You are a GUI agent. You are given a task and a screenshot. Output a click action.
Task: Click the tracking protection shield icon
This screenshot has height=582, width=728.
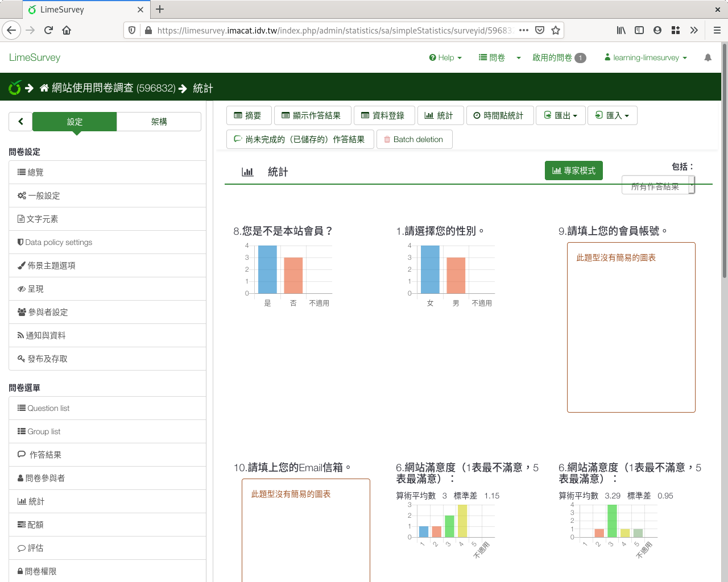[132, 30]
